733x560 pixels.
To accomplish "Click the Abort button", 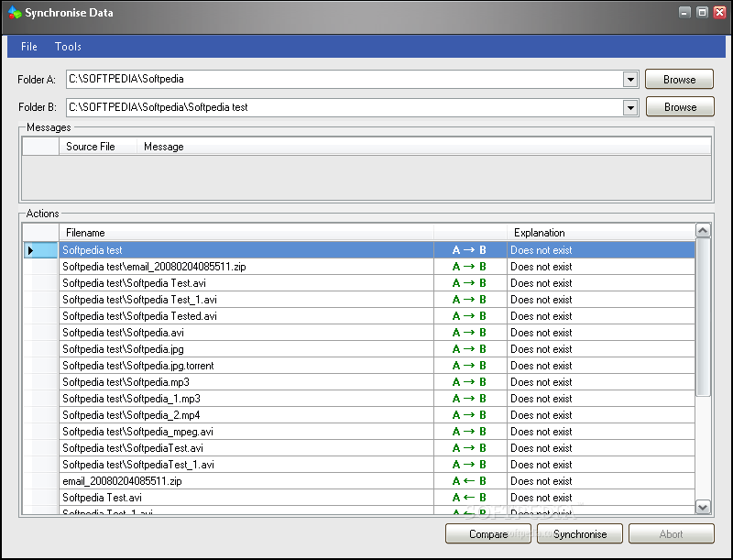I will pyautogui.click(x=672, y=533).
